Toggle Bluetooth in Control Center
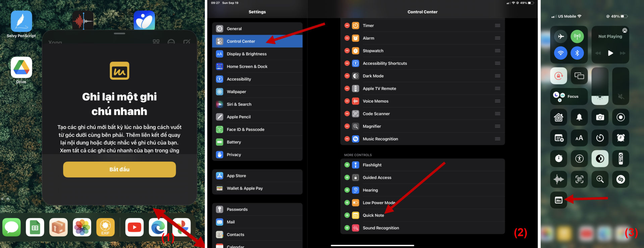 (x=577, y=53)
